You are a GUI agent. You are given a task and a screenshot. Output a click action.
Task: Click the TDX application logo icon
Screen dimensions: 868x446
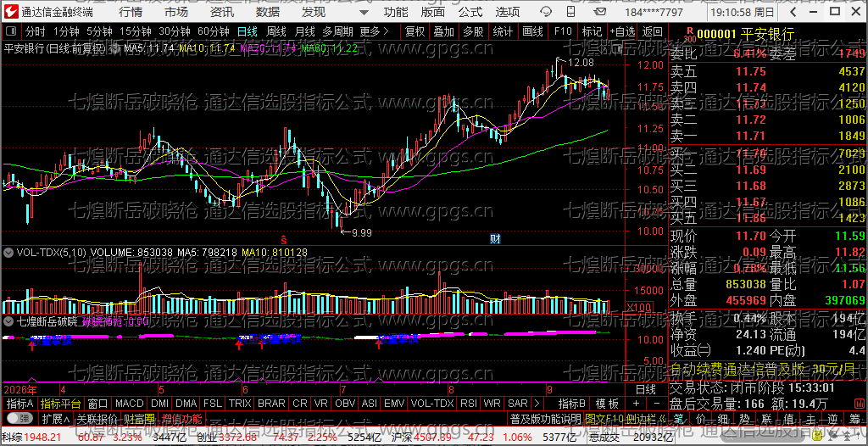(x=10, y=12)
